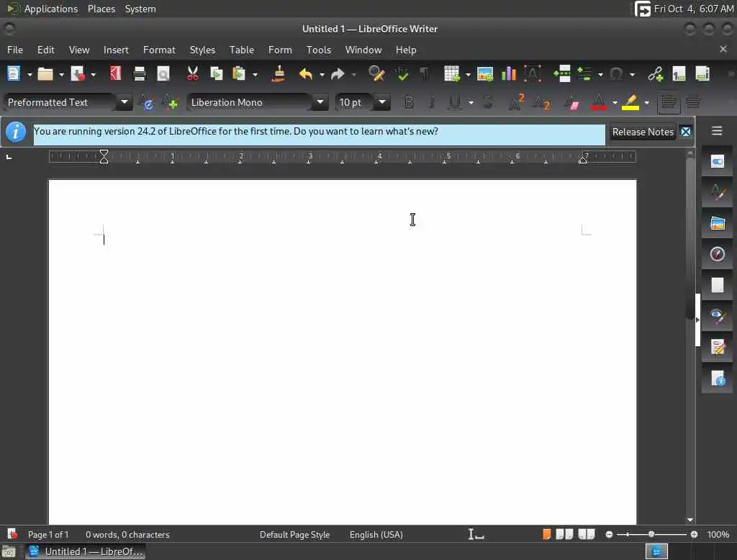Click the Release Notes button

(643, 132)
